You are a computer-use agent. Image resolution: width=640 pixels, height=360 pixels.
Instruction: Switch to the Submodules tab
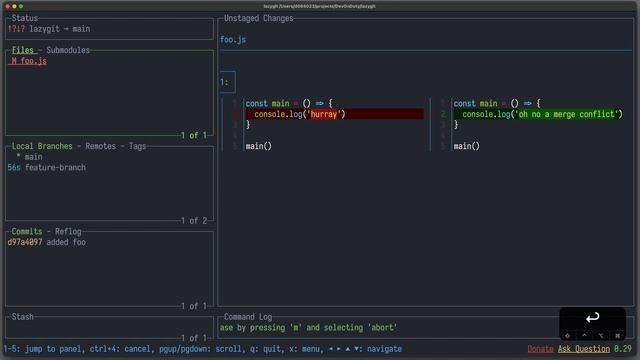pos(68,50)
